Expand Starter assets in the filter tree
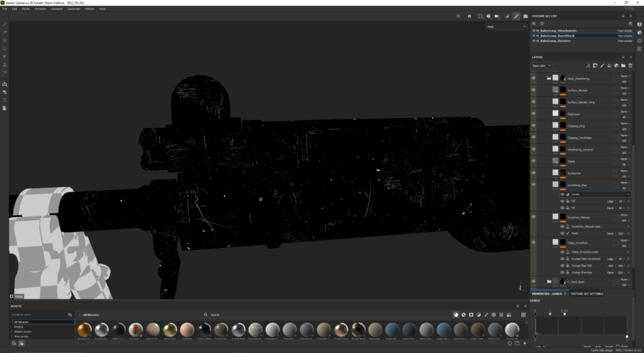644x353 pixels. pyautogui.click(x=11, y=332)
